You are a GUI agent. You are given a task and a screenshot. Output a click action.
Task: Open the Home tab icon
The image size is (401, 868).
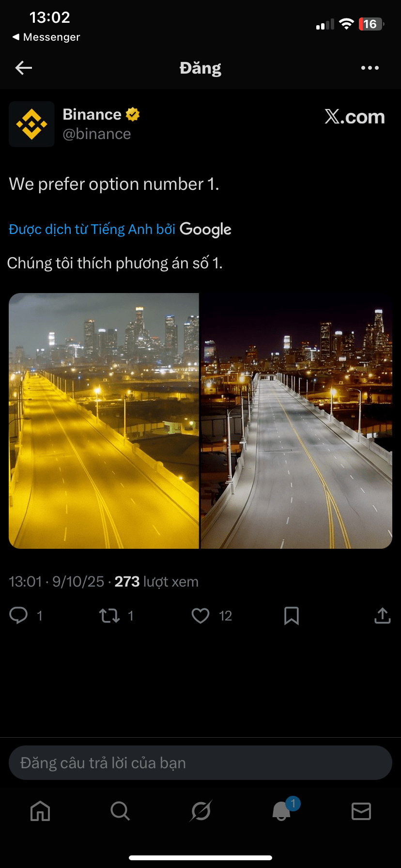40,810
